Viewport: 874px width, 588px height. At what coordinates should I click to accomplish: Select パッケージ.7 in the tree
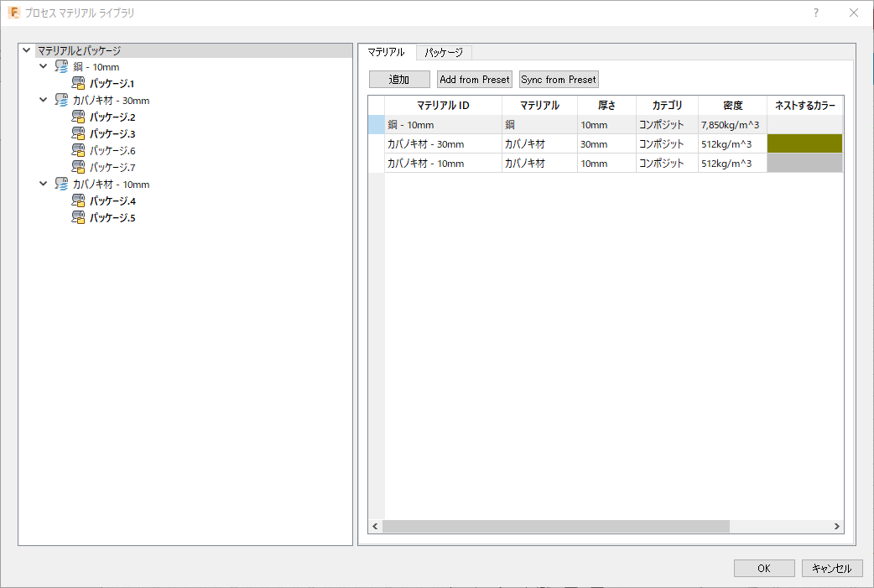point(112,167)
